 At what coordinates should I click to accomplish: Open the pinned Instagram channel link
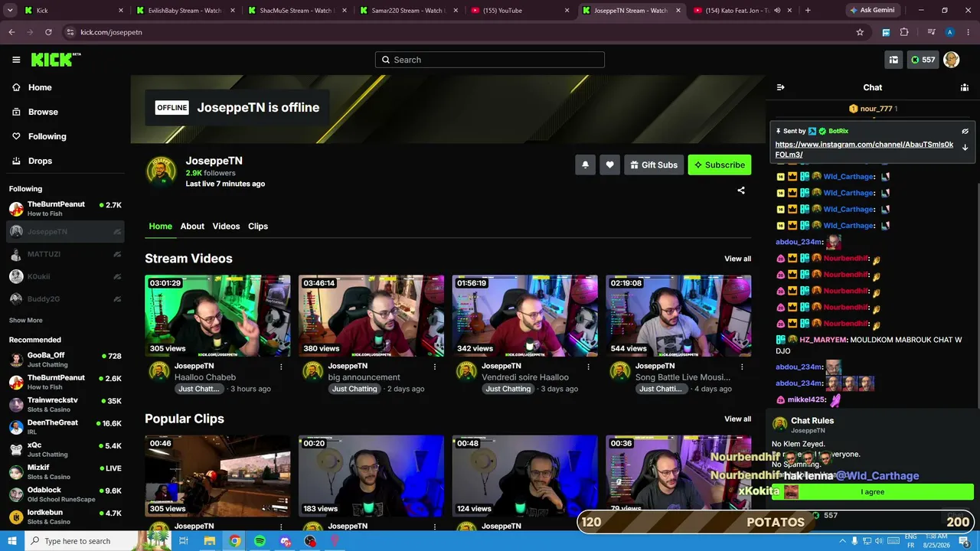864,149
